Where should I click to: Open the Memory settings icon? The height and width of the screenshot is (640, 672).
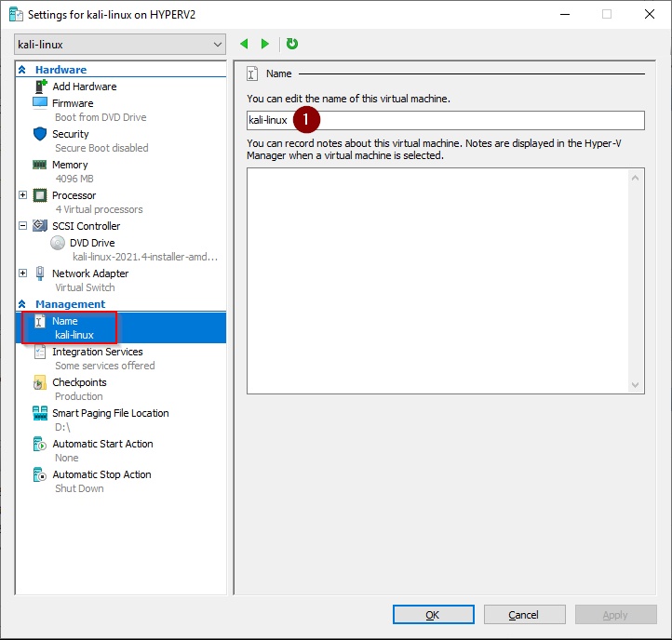coord(40,165)
